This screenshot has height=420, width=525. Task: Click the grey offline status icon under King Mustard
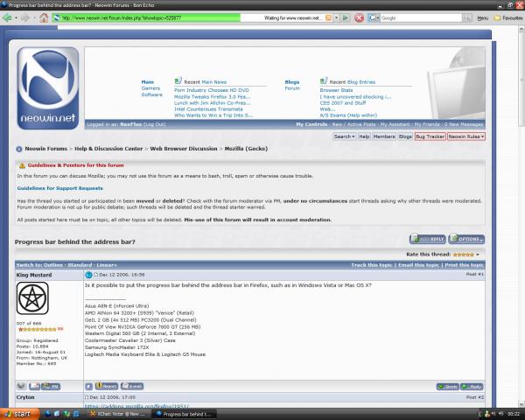(x=21, y=386)
